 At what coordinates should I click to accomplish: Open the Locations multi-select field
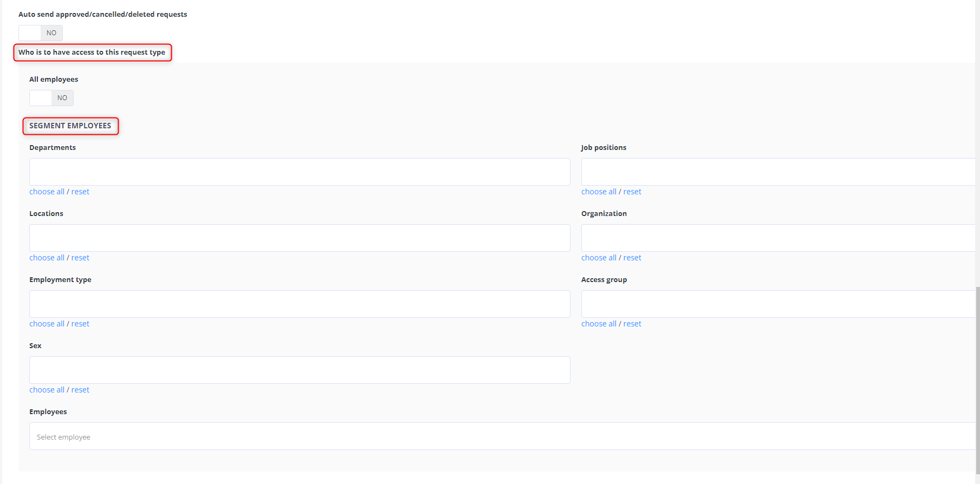pyautogui.click(x=300, y=238)
